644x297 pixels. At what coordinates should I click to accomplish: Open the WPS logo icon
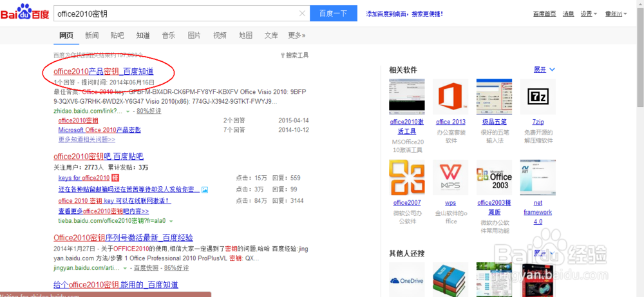pos(451,177)
